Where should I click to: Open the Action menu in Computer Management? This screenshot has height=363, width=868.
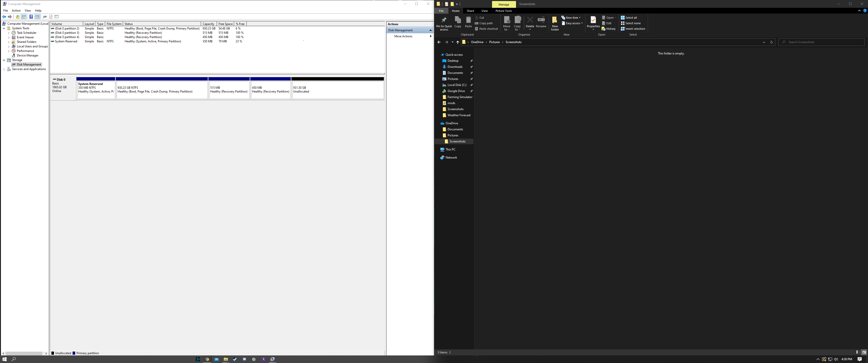coord(16,11)
